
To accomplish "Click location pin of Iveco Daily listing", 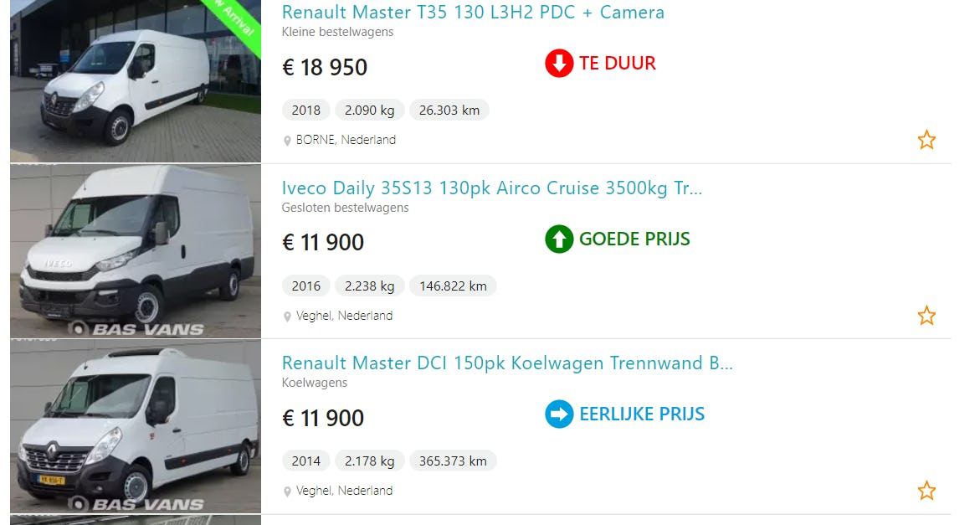I will [x=288, y=317].
